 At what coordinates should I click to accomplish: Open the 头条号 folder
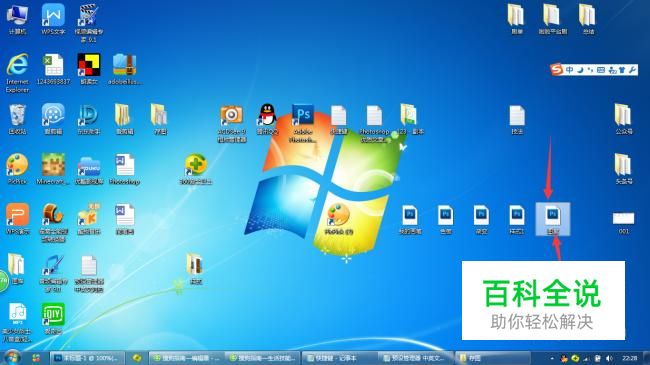623,169
